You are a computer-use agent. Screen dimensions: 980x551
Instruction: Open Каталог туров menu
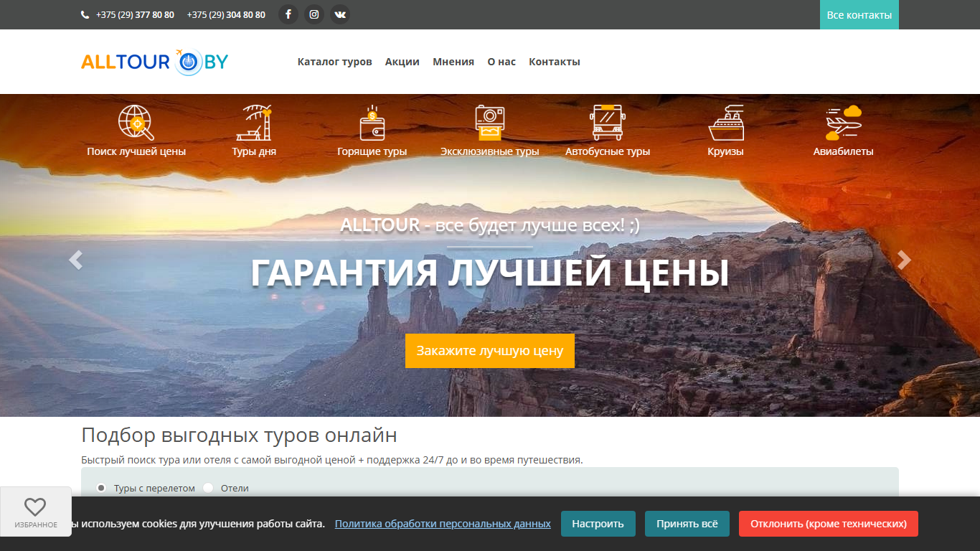tap(335, 62)
